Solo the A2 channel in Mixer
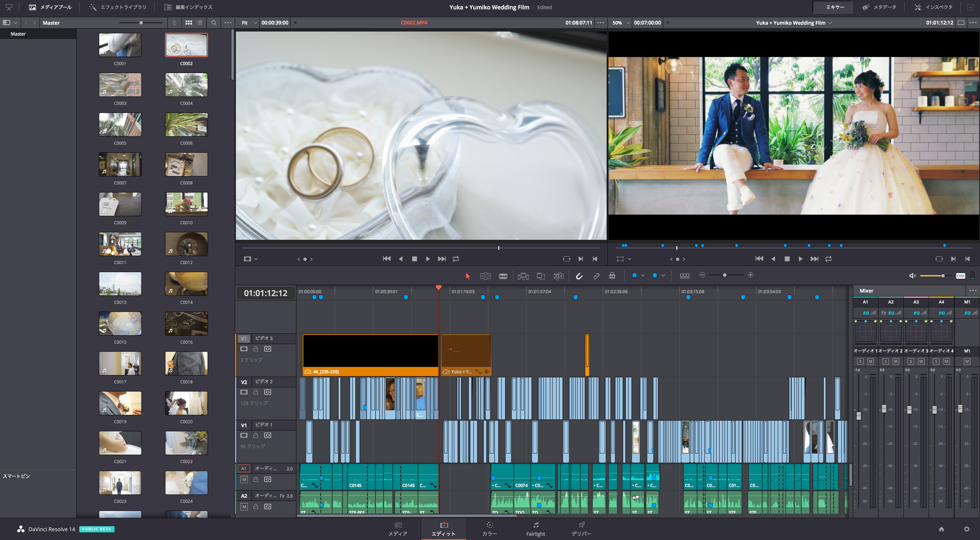Image resolution: width=980 pixels, height=540 pixels. [x=885, y=361]
